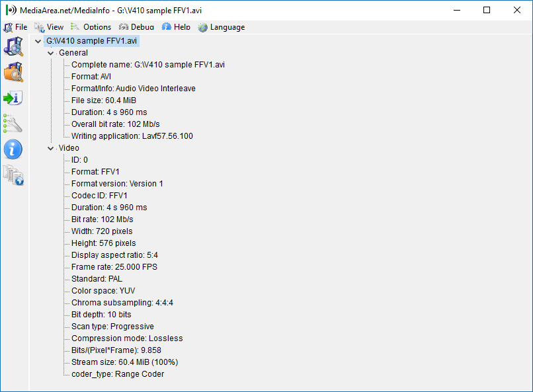Select the 'ID: 0' row
The image size is (533, 392).
(79, 160)
